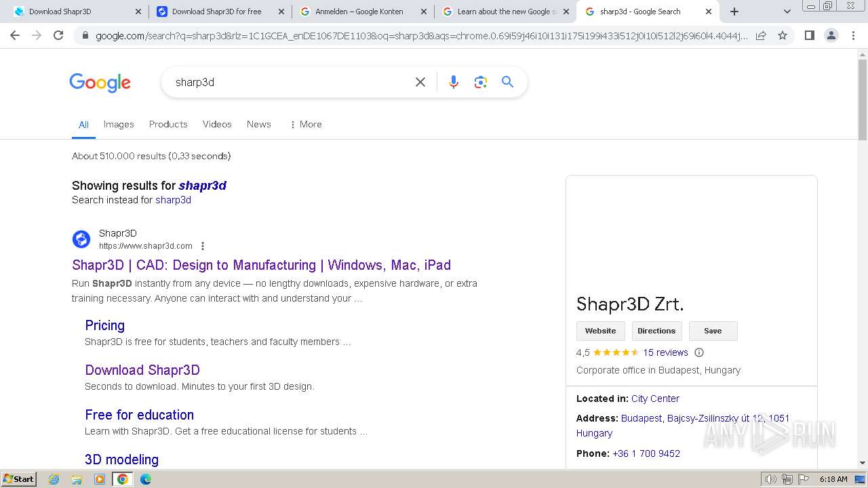Close the Download Shapr3D tab
The height and width of the screenshot is (488, 868).
coord(138,12)
